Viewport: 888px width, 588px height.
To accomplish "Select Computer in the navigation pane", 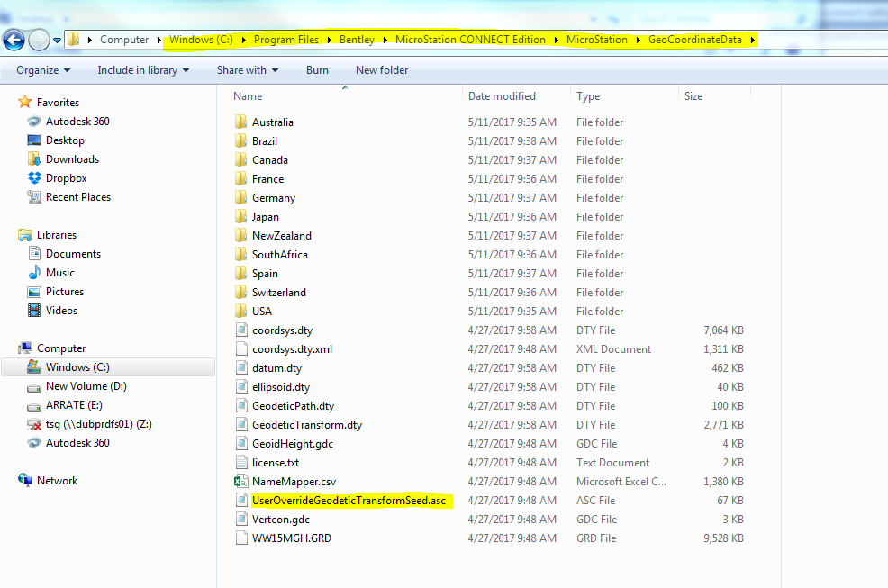I will tap(52, 348).
